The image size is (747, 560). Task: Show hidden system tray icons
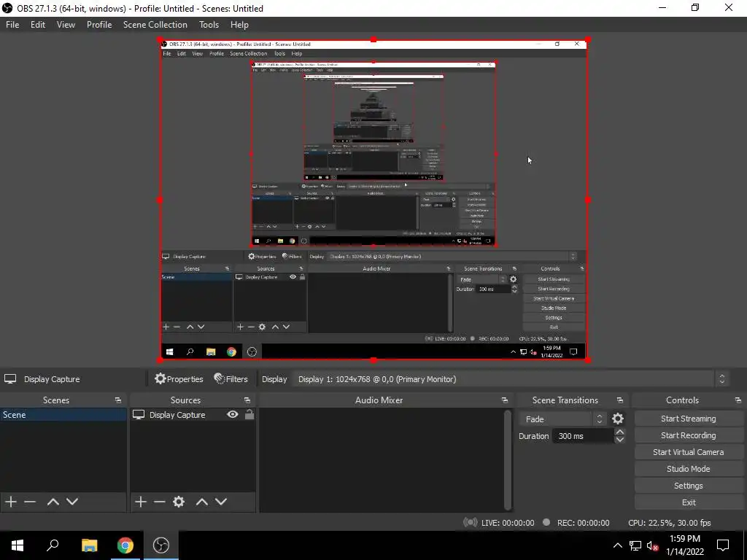click(617, 545)
